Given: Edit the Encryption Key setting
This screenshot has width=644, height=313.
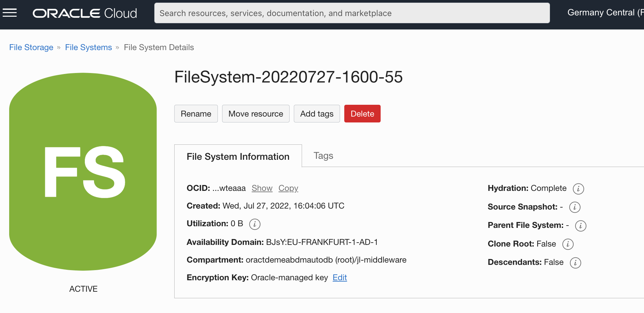Looking at the screenshot, I should (339, 278).
